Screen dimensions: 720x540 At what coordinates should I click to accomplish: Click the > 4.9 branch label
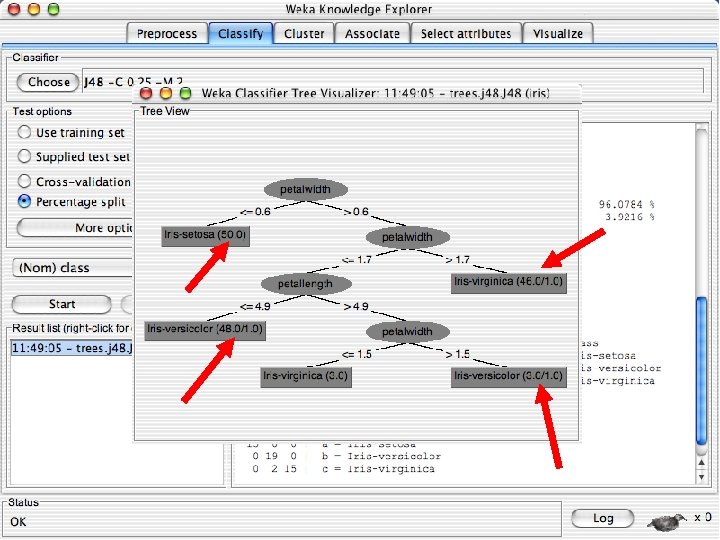pos(356,306)
